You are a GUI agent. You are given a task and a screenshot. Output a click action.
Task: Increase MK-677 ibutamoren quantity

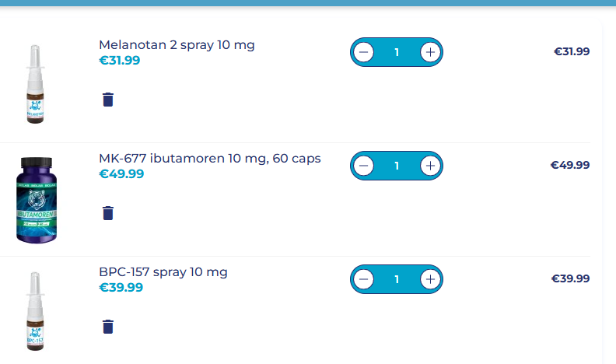click(x=430, y=166)
